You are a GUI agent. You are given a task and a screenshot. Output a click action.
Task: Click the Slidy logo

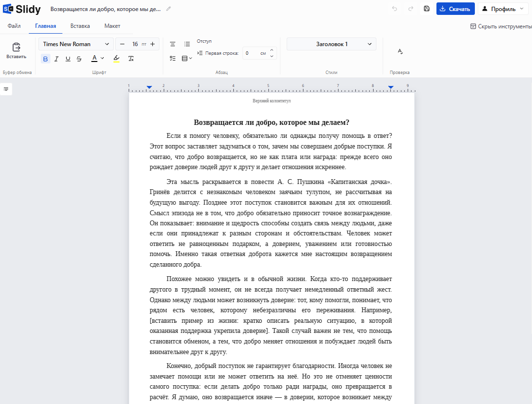22,9
